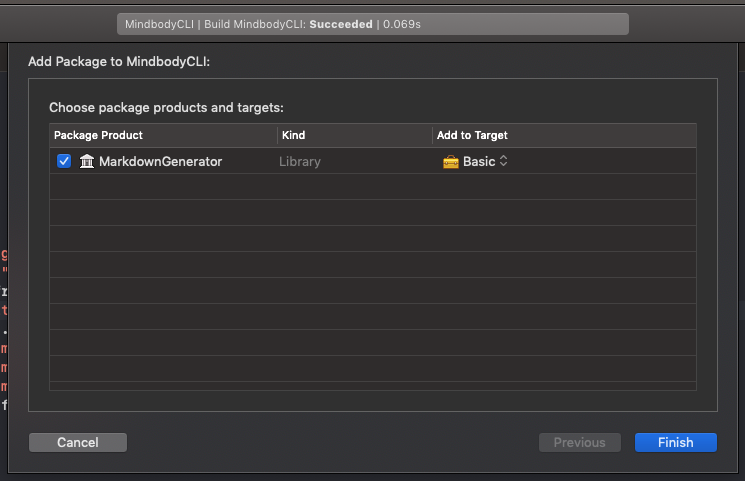Click the Cancel button
The image size is (745, 481).
[78, 443]
